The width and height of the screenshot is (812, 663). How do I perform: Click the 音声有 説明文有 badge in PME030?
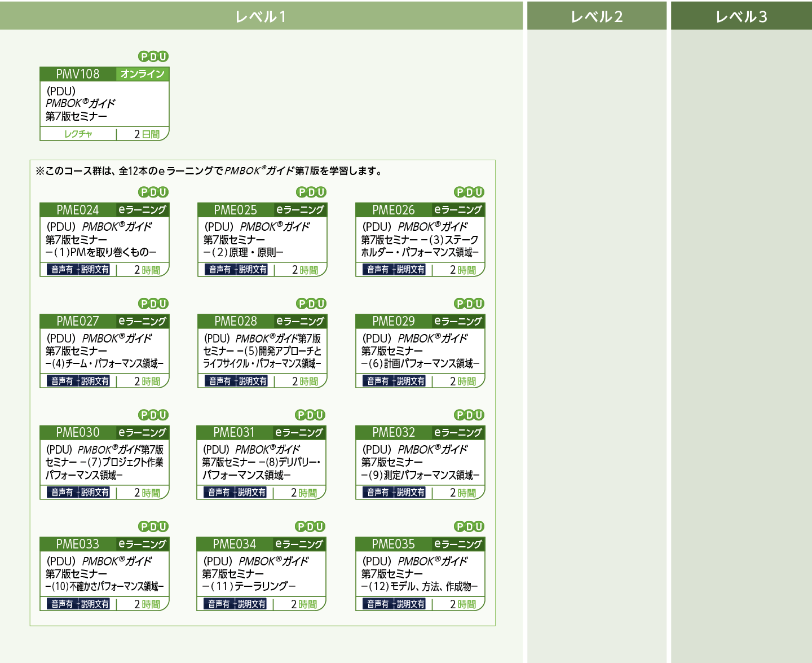[78, 493]
